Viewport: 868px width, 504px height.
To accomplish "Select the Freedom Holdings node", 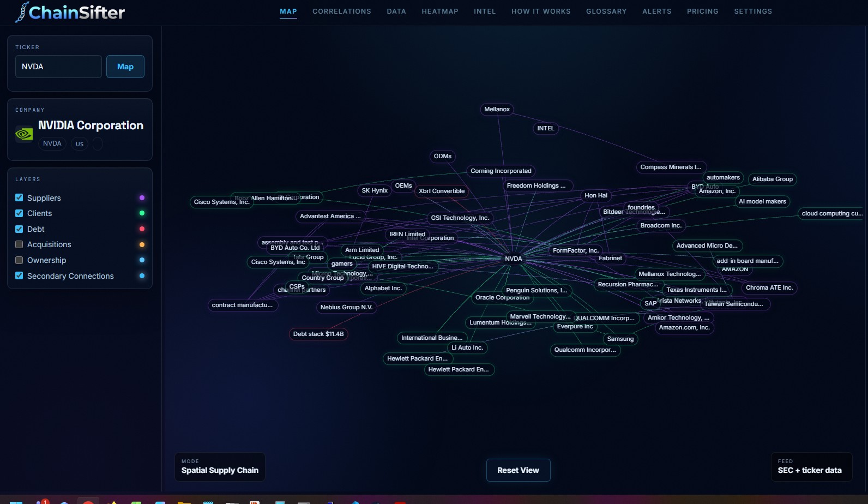I will tap(537, 185).
